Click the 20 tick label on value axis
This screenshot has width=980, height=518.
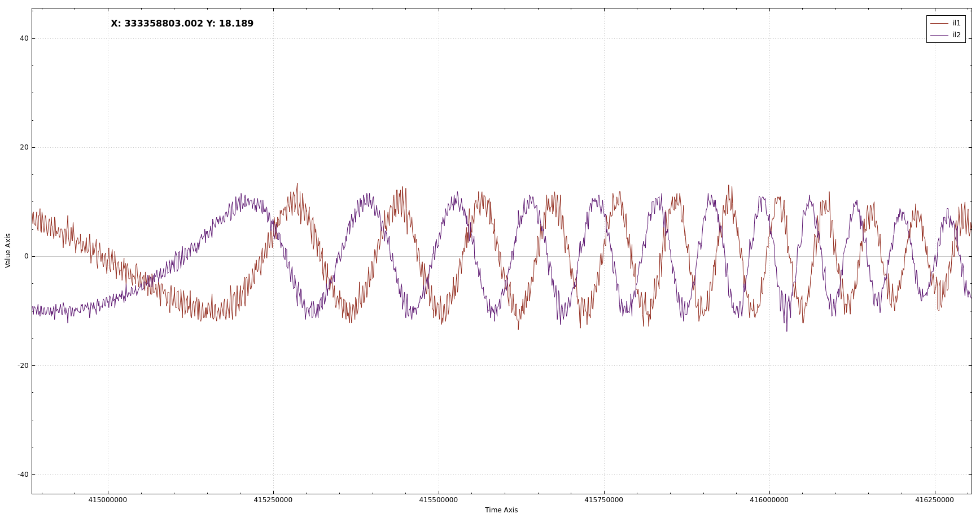[x=24, y=147]
